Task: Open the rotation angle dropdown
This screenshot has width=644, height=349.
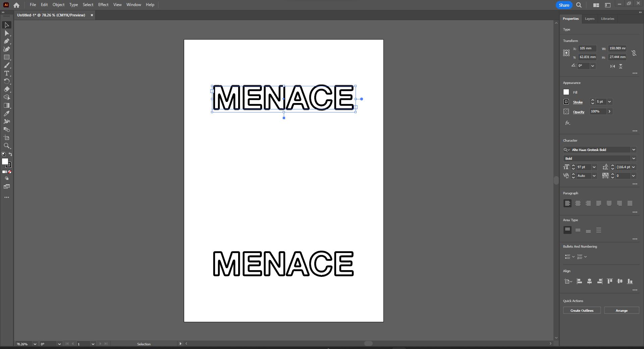Action: [592, 66]
